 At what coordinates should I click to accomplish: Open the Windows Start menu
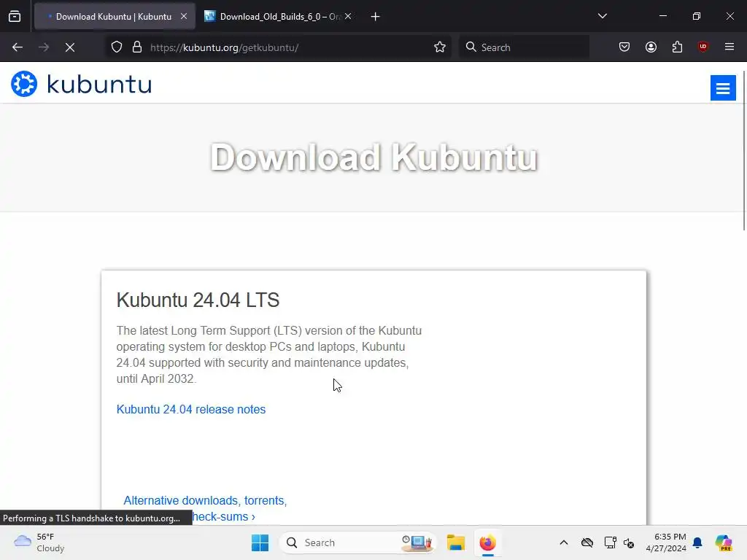click(x=260, y=542)
